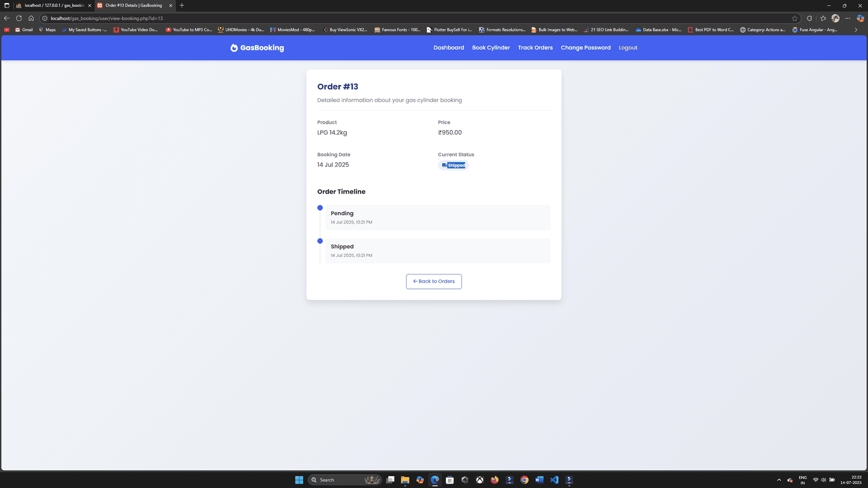Click the Back to Orders button
Screen dimensions: 868x488
click(x=433, y=281)
